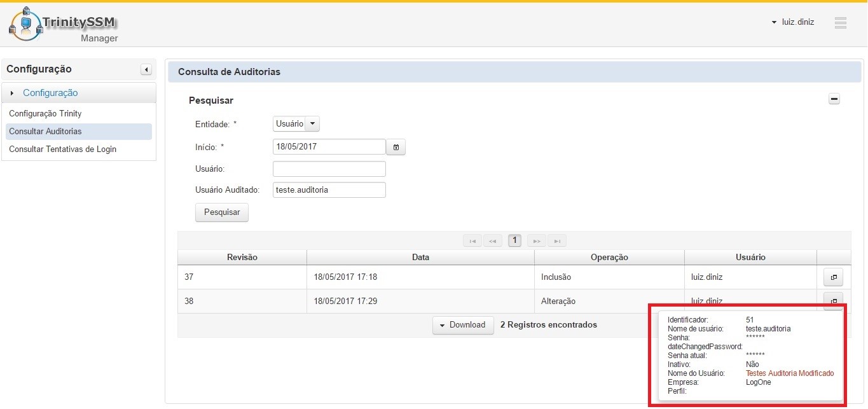Select Consultar Auditorias in sidebar
The height and width of the screenshot is (409, 868).
[45, 131]
